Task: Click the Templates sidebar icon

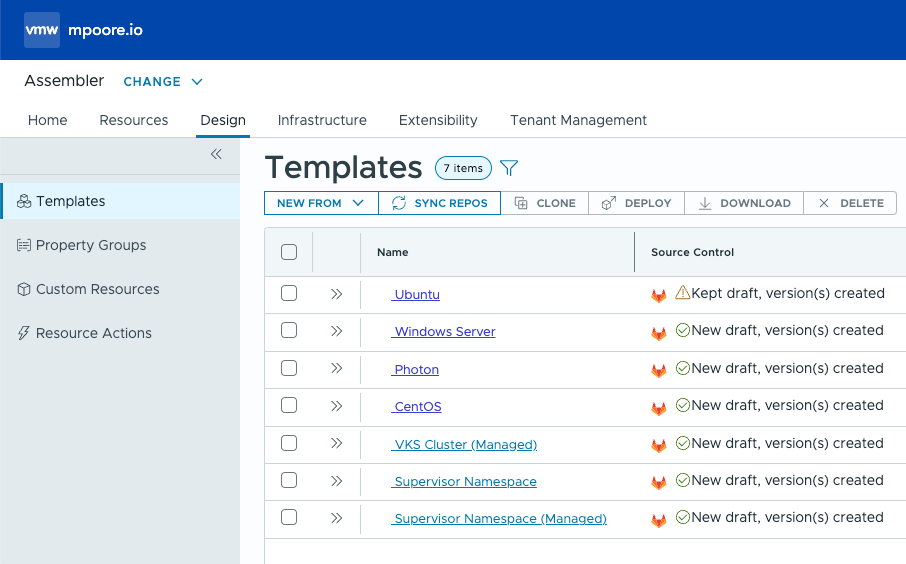Action: point(24,201)
